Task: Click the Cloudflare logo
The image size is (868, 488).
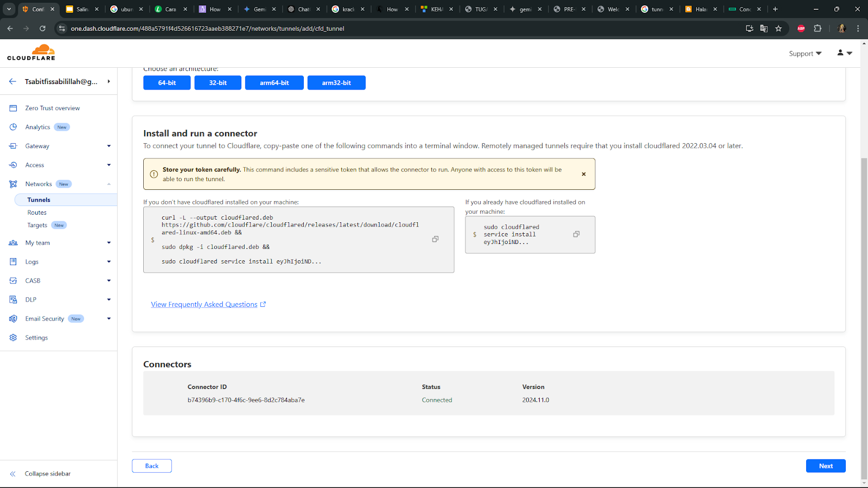Action: coord(31,53)
